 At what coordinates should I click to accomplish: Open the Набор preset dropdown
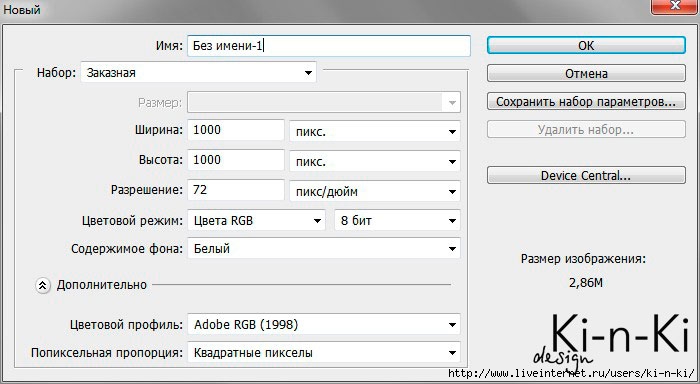point(198,72)
